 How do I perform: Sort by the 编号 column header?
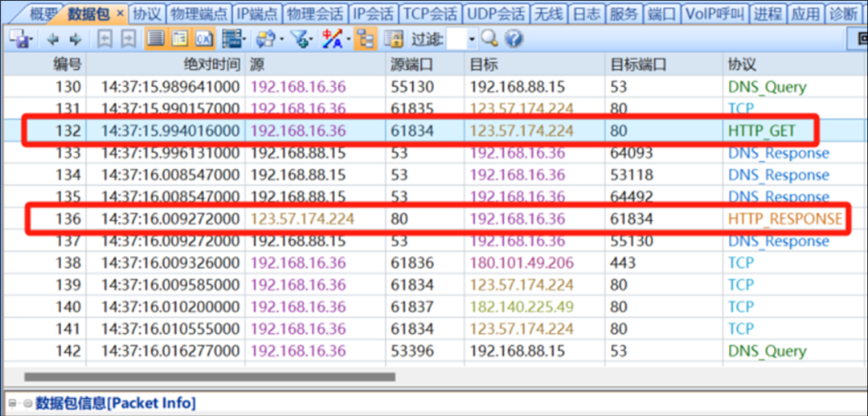[44, 64]
